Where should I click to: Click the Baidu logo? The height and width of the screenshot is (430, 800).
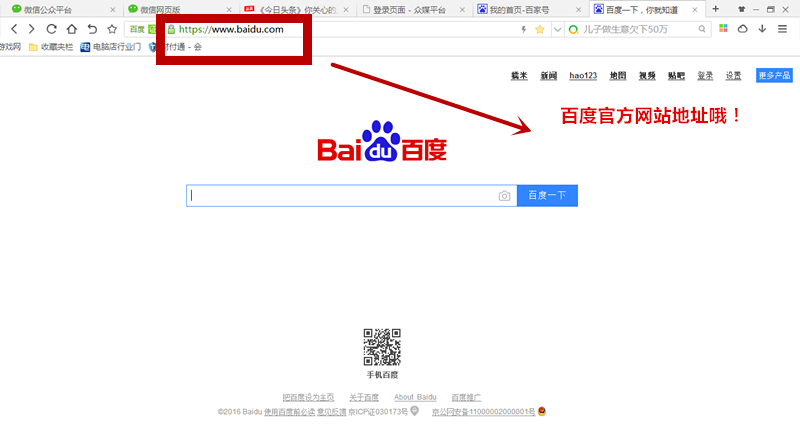382,141
